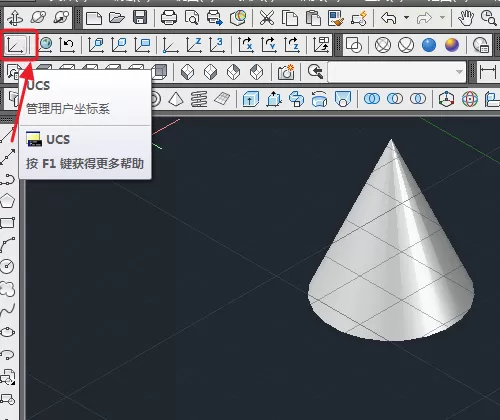Create a Helix with the spring icon

click(199, 99)
